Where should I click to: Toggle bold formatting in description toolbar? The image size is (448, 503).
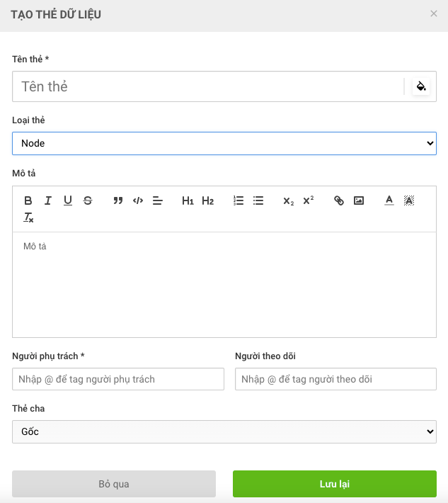pyautogui.click(x=28, y=200)
